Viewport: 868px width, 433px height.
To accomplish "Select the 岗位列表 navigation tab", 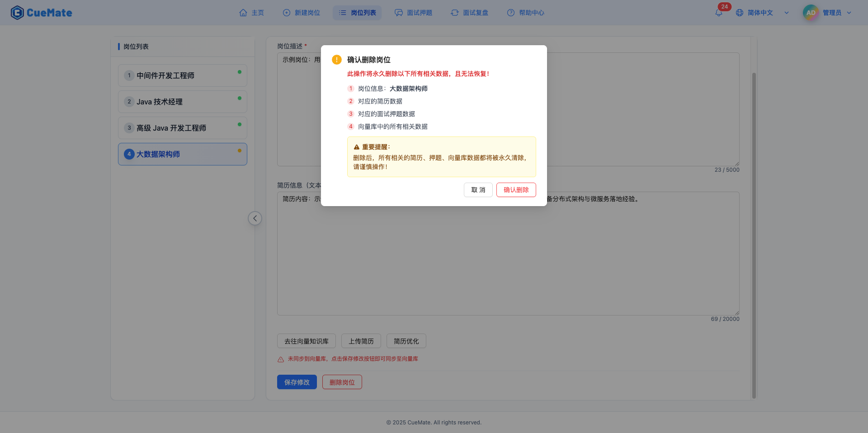I will (x=357, y=13).
